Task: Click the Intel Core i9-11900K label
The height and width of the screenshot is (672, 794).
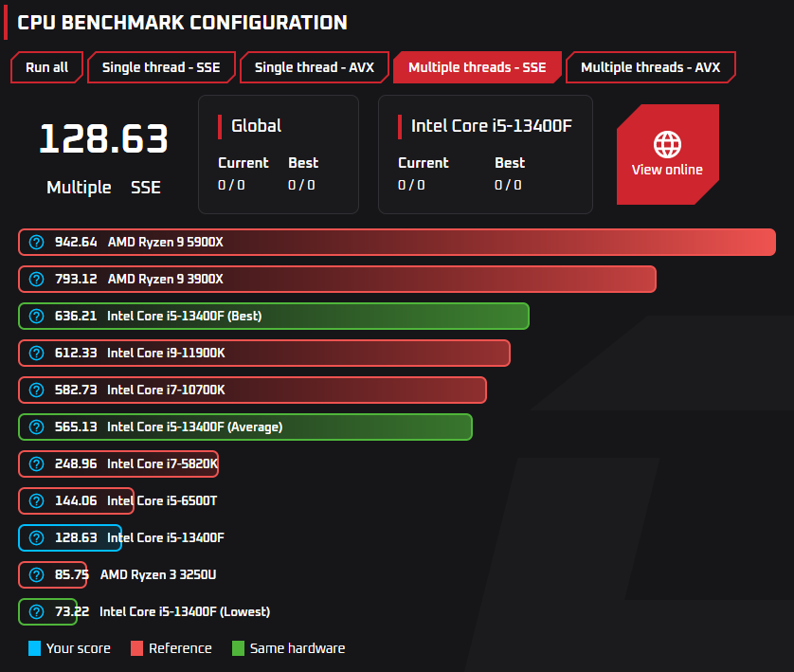Action: click(x=166, y=353)
